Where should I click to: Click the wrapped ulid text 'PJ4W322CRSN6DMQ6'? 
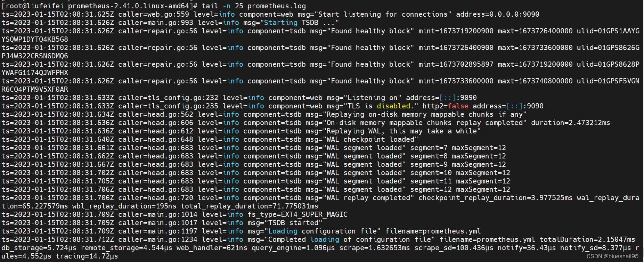pos(35,56)
